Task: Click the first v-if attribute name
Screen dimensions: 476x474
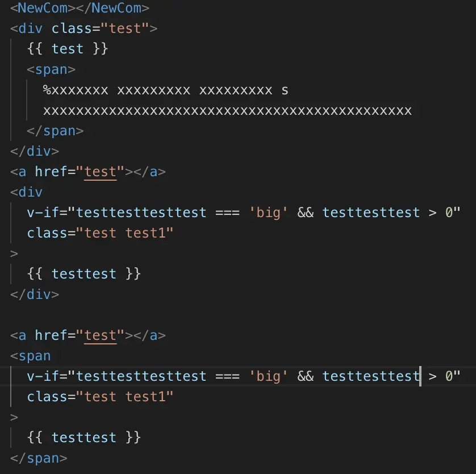Action: coord(47,213)
